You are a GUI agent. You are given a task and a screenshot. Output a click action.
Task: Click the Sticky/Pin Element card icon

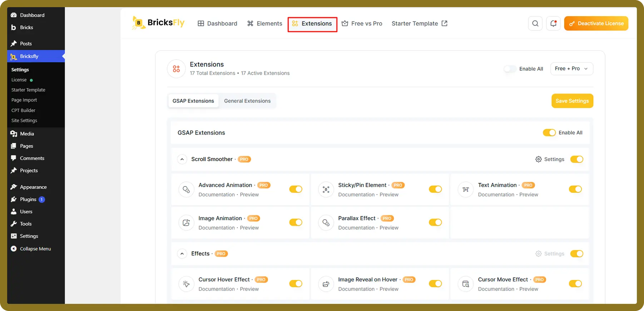tap(326, 189)
